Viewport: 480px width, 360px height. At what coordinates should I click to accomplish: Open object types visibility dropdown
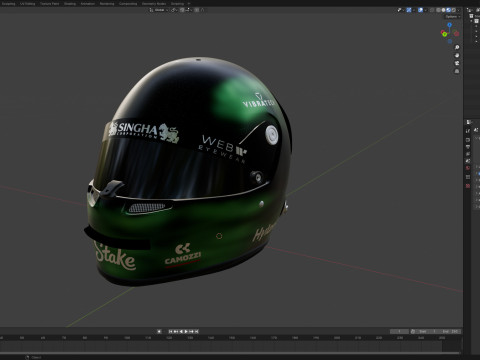pos(400,10)
